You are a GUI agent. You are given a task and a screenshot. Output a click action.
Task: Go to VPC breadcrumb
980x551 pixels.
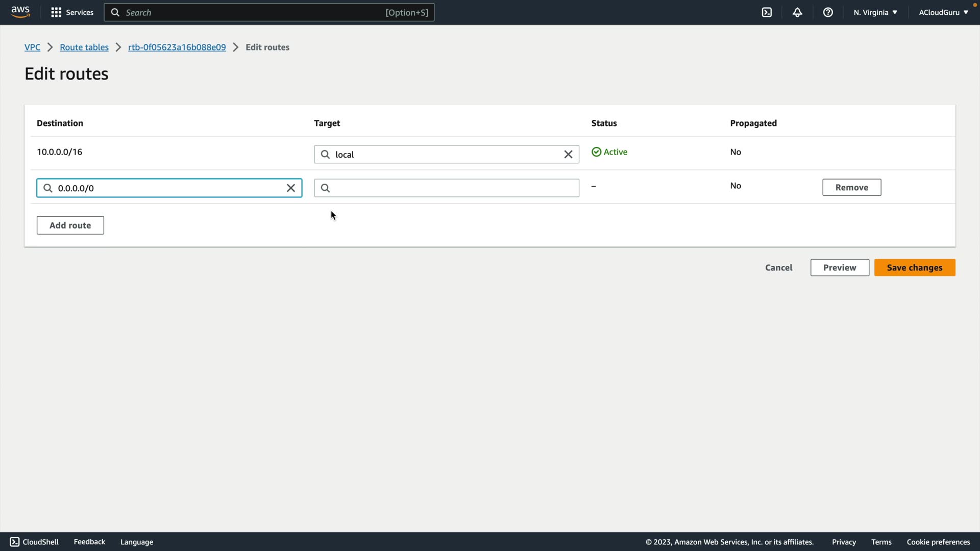(x=32, y=47)
